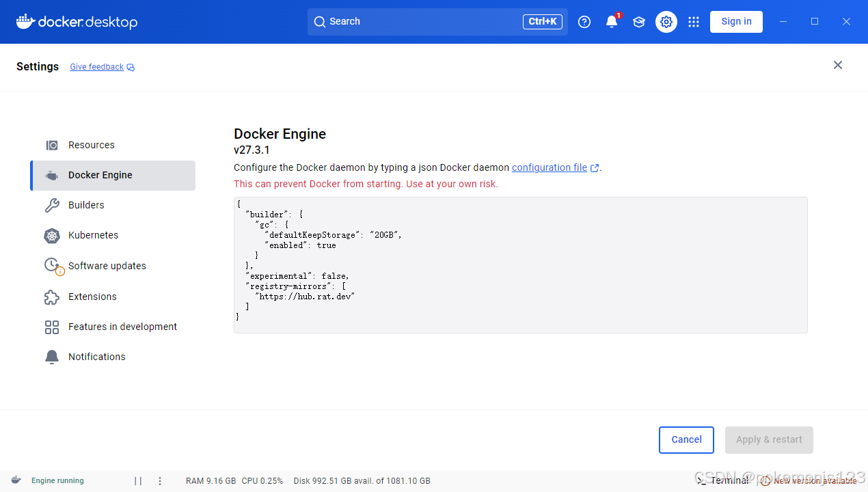Click the "registry-mirrors": [ line
Screen dimensions: 868x492
point(296,286)
